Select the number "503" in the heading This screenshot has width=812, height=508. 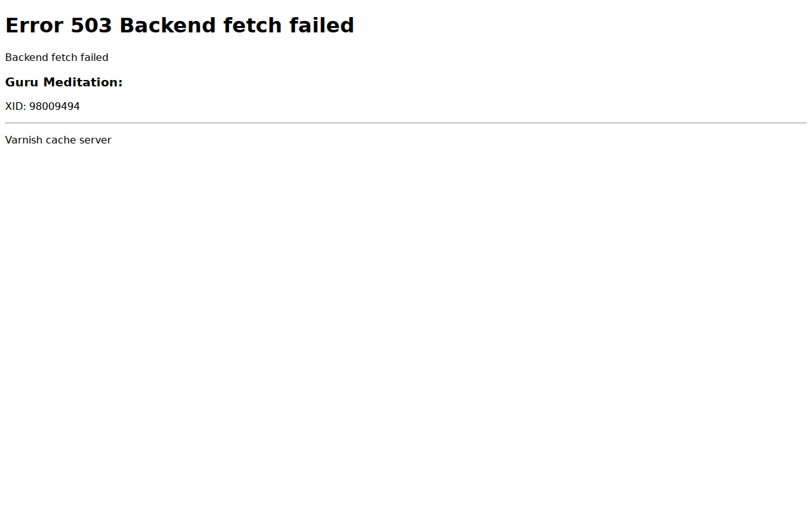coord(91,25)
